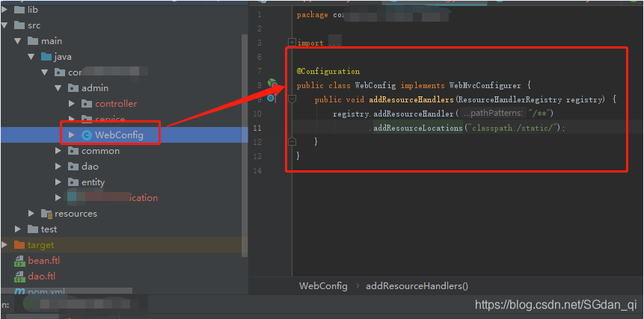This screenshot has width=644, height=319.
Task: Click the blue java source root icon
Action: point(46,57)
